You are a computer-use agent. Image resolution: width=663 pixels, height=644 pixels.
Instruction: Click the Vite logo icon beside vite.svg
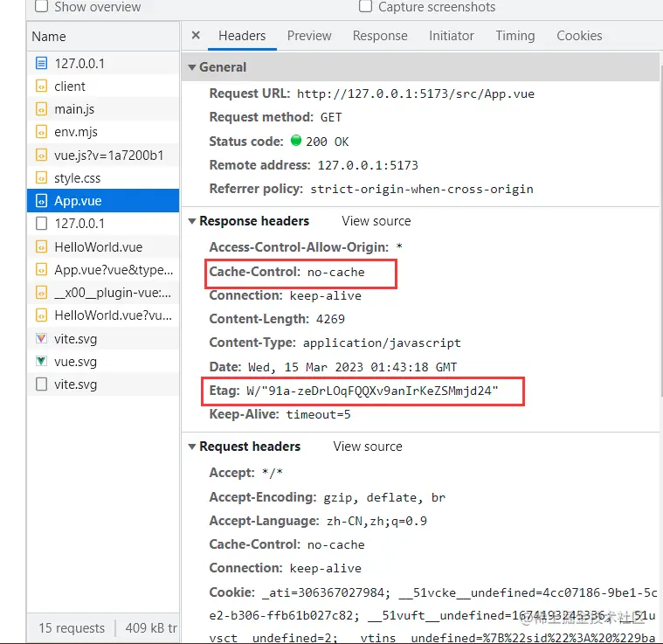coord(41,338)
